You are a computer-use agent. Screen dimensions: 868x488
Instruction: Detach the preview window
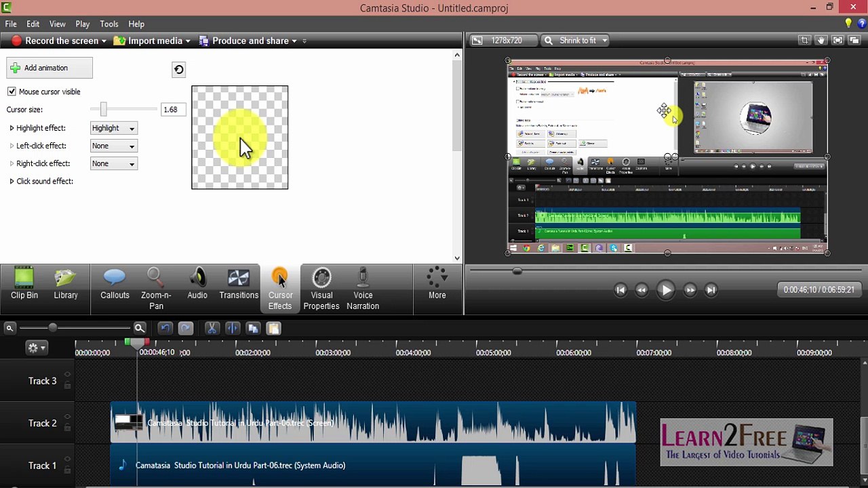pos(854,41)
